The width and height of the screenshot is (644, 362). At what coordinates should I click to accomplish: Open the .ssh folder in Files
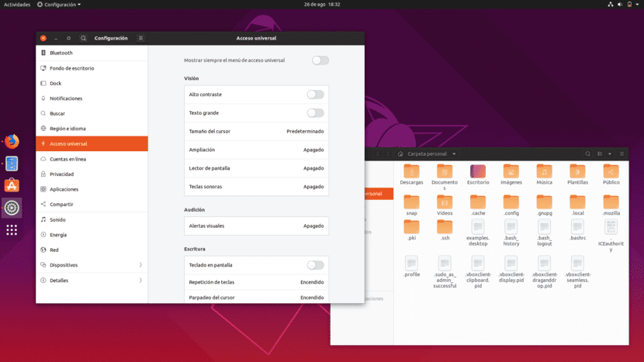pos(445,230)
